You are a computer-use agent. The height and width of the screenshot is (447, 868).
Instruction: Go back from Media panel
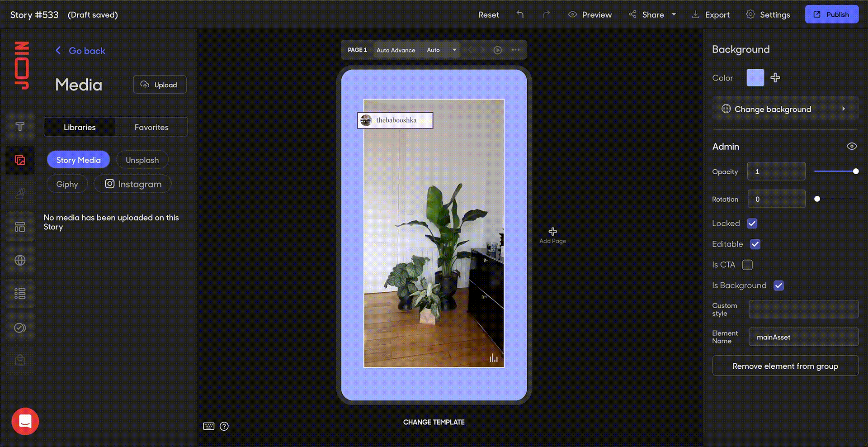pyautogui.click(x=80, y=51)
